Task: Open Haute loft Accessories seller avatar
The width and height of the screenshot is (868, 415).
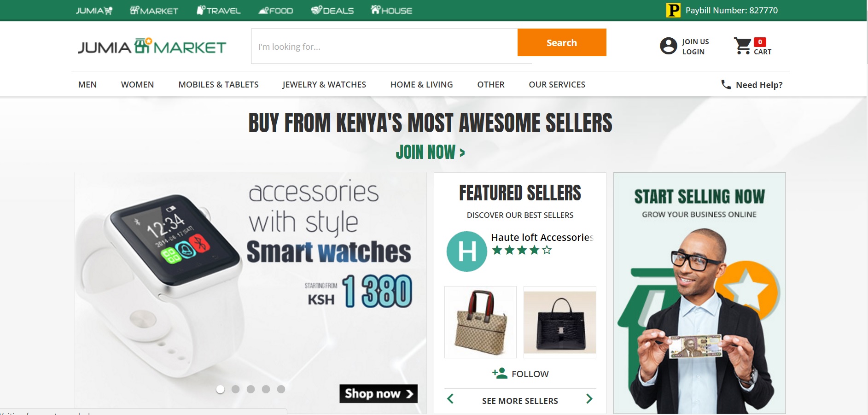Action: click(x=466, y=251)
